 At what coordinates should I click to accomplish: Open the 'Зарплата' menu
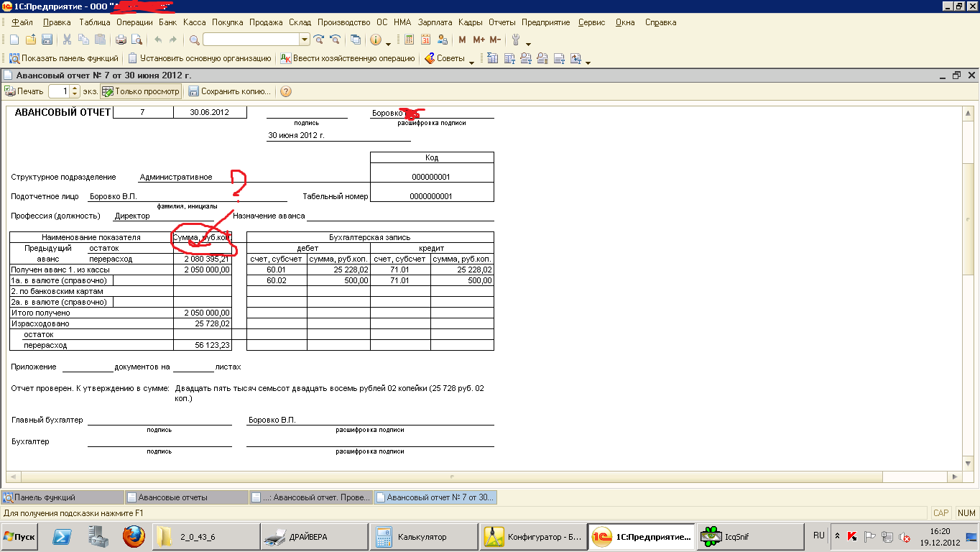tap(435, 22)
